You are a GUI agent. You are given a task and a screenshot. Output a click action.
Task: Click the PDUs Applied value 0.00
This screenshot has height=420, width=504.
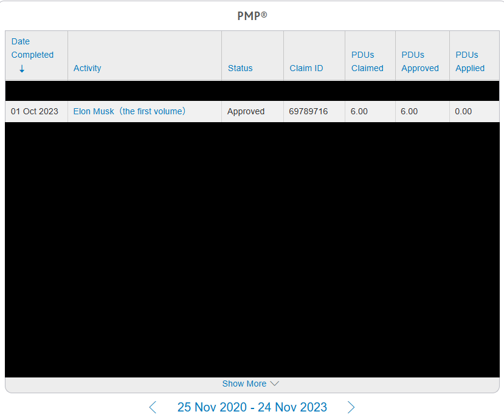pyautogui.click(x=463, y=111)
